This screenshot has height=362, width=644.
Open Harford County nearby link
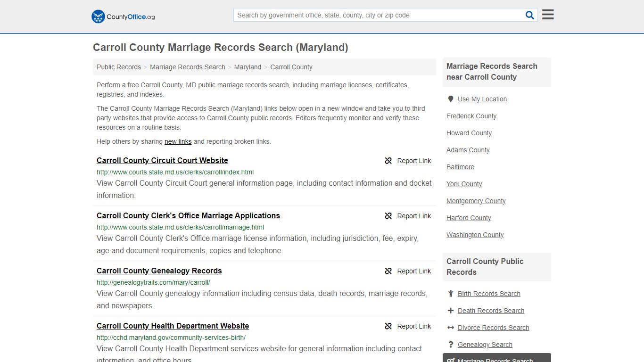[x=469, y=218]
